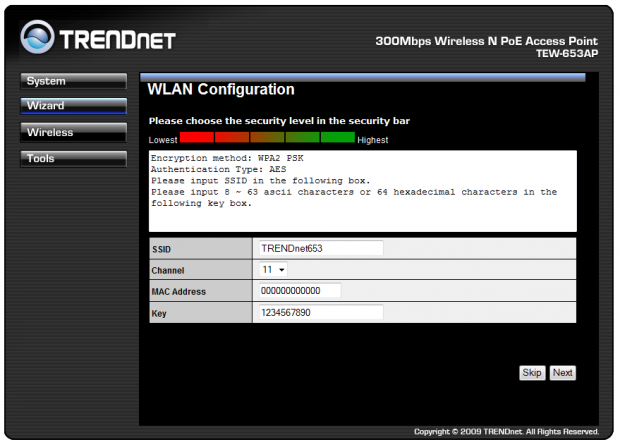The height and width of the screenshot is (447, 620).
Task: Click the MAC Address row label
Action: [179, 292]
